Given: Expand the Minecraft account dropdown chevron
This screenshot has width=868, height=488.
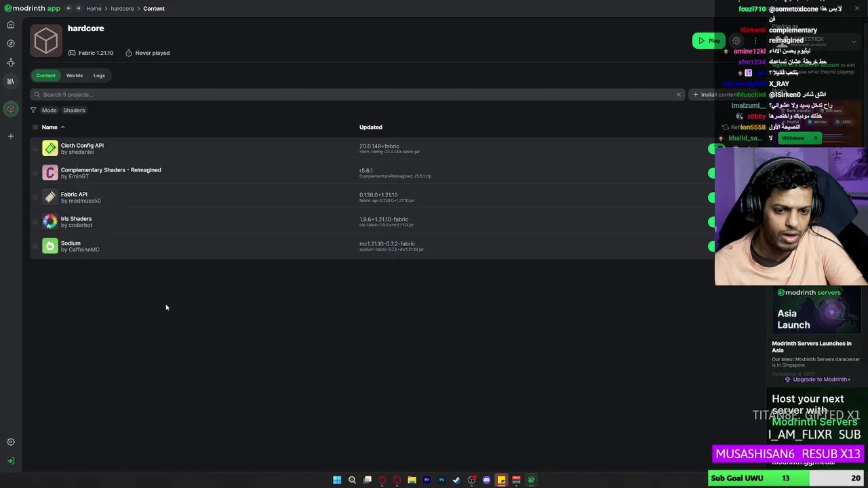Looking at the screenshot, I should click(x=854, y=41).
